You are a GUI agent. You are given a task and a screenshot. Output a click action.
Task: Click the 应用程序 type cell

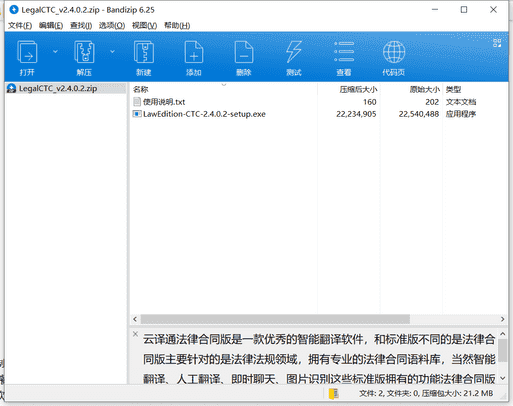(x=461, y=114)
